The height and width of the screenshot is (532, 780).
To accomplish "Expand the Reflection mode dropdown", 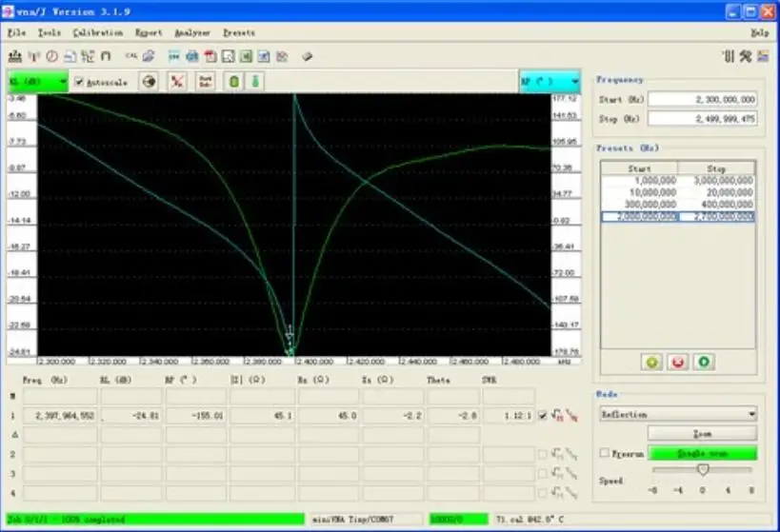I will click(x=678, y=414).
